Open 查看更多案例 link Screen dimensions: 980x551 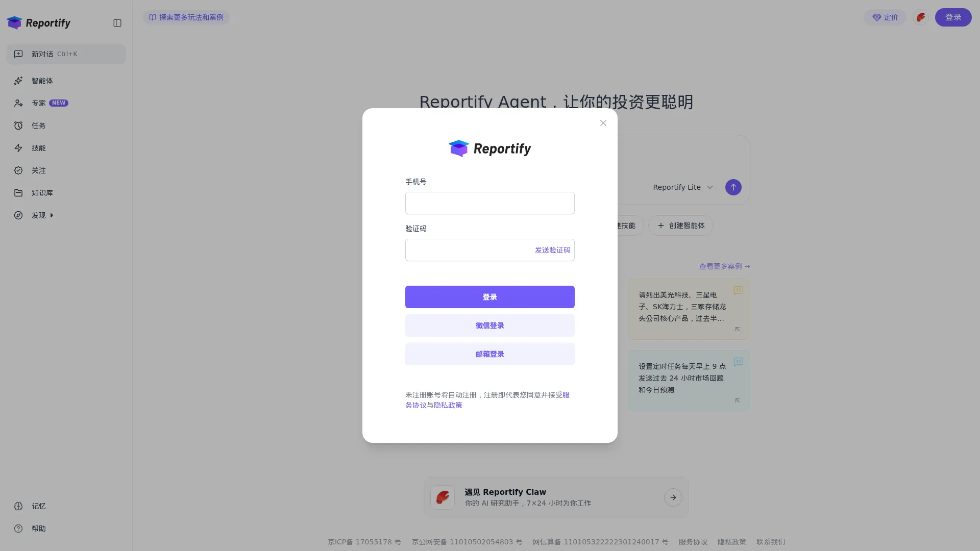coord(724,266)
